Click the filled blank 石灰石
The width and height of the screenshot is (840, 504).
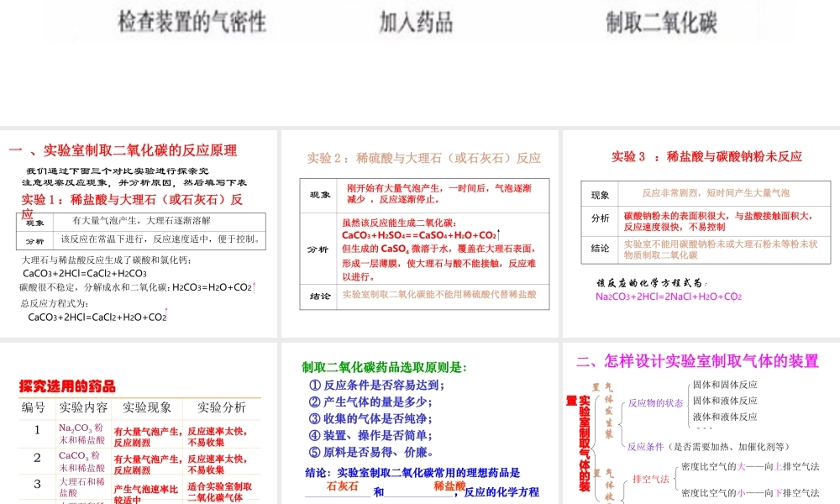[343, 486]
